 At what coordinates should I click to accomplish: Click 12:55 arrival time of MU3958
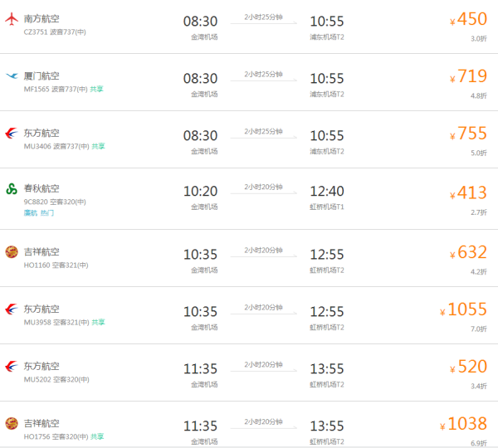click(x=327, y=312)
